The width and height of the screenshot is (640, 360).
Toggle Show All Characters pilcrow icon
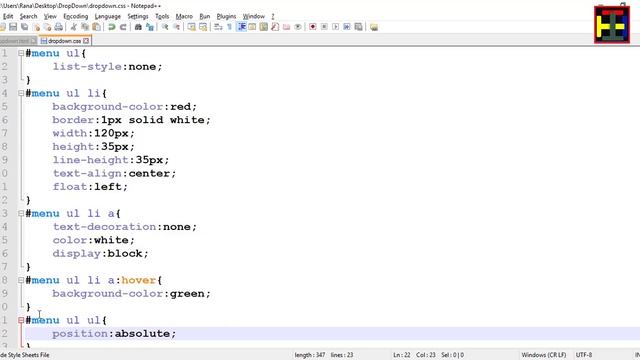pyautogui.click(x=229, y=27)
